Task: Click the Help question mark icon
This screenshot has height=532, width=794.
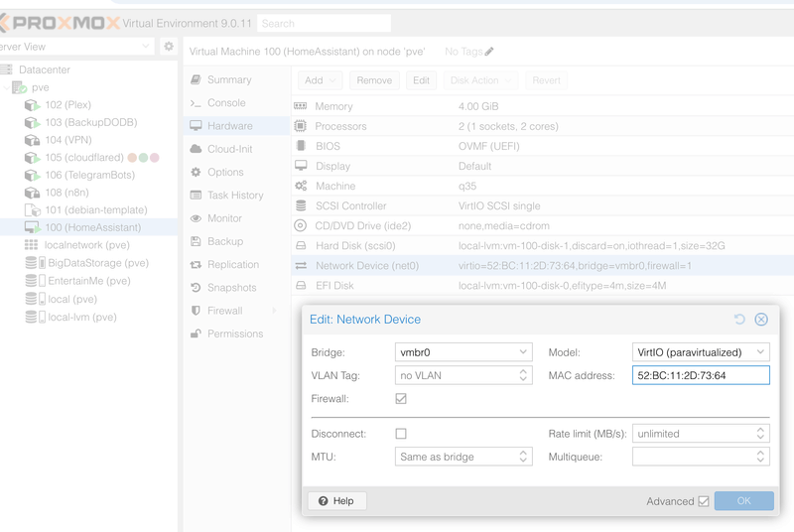Action: pyautogui.click(x=324, y=500)
